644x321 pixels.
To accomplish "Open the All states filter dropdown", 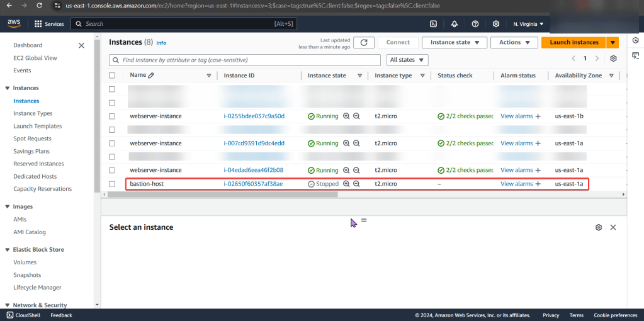I will click(407, 60).
